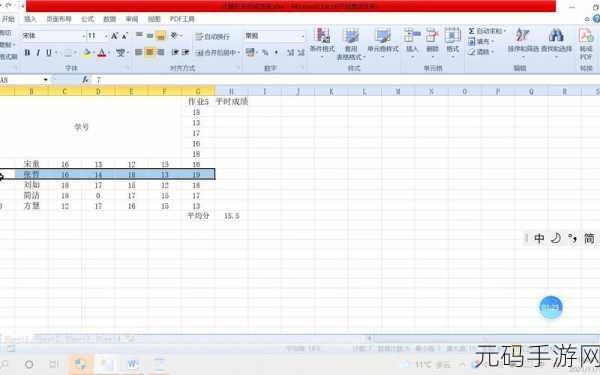Select the 平均分 label cell
This screenshot has width=600, height=375.
click(x=198, y=216)
